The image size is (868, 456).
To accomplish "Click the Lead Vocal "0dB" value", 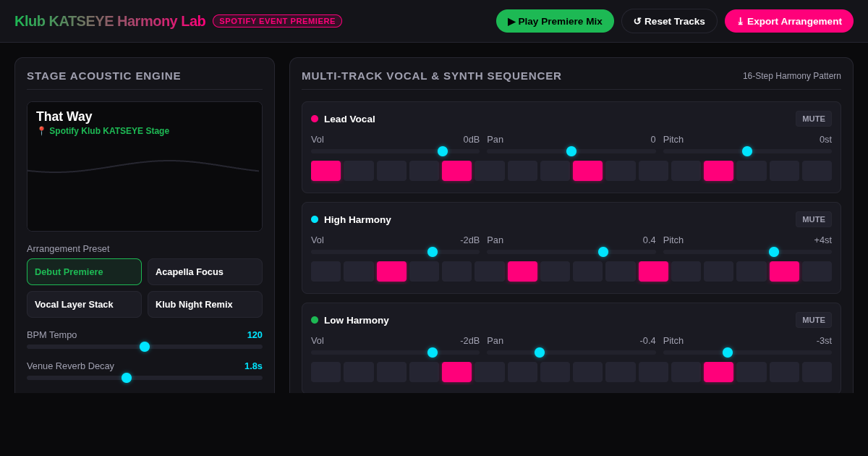I will click(472, 139).
